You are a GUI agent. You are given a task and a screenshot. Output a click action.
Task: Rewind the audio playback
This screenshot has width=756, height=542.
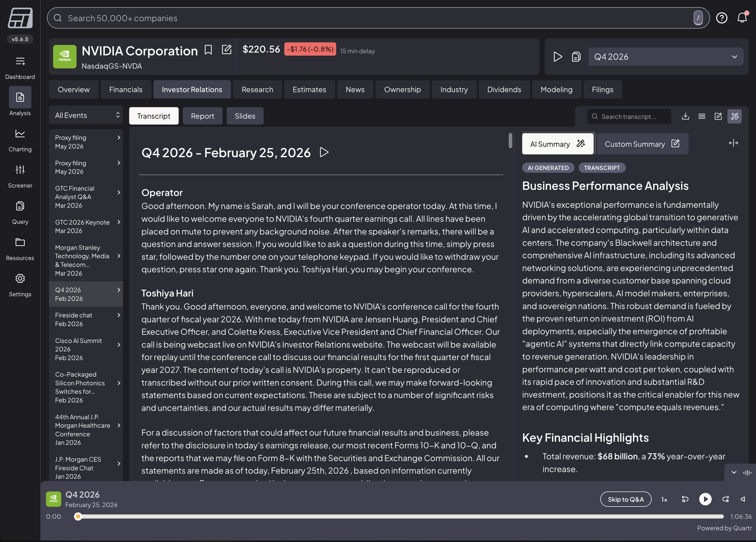(685, 499)
